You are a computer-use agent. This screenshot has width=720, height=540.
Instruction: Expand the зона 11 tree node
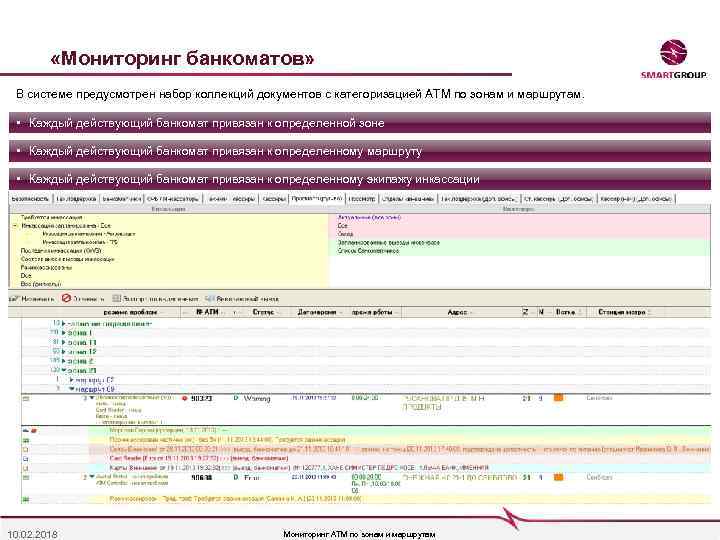(63, 342)
